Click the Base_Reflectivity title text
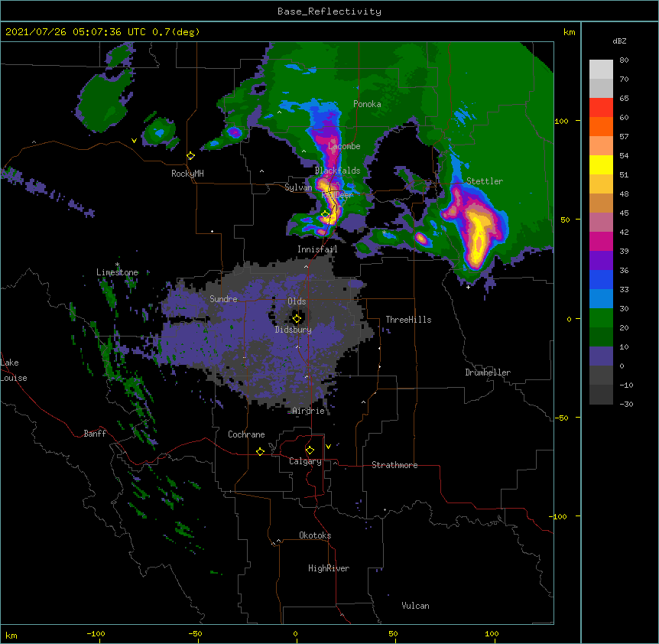Image resolution: width=659 pixels, height=644 pixels. [329, 11]
